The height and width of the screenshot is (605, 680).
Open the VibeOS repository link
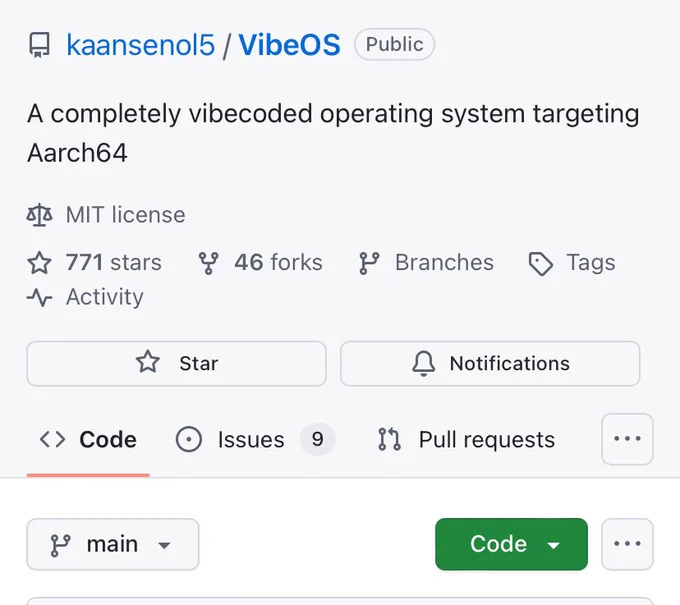[290, 45]
